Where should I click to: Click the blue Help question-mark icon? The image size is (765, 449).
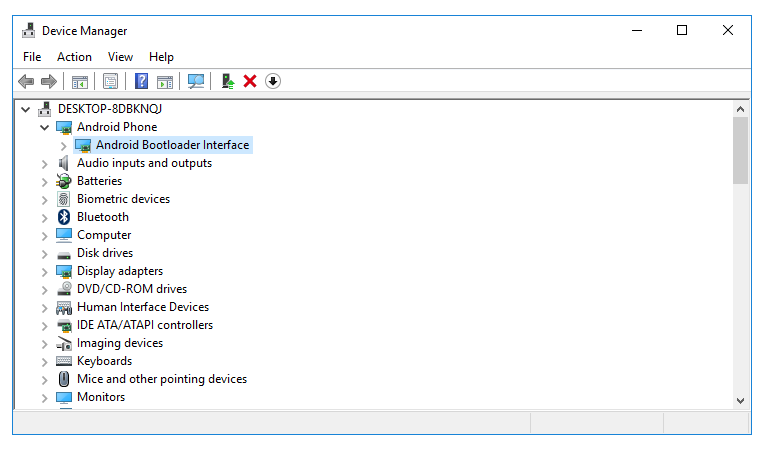pos(141,81)
